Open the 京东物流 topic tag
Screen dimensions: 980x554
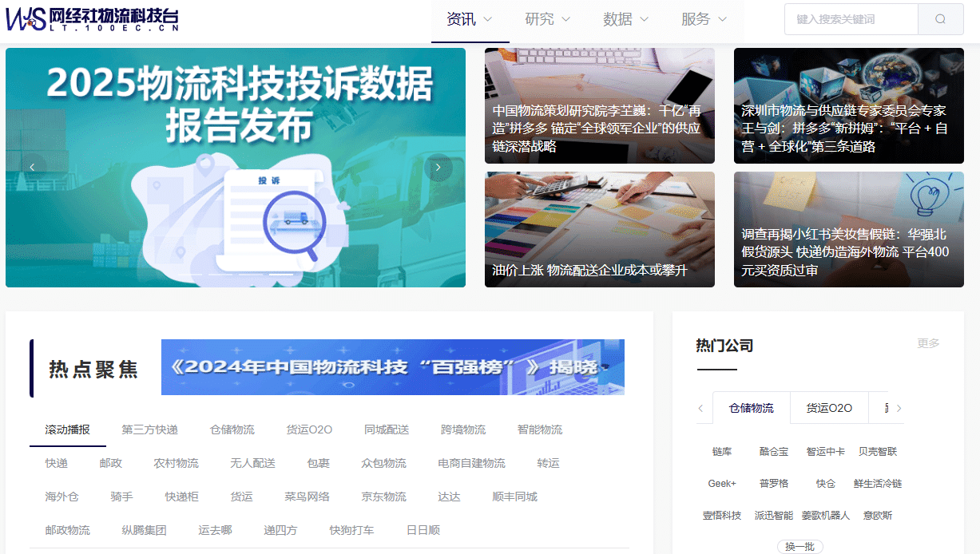coord(384,497)
